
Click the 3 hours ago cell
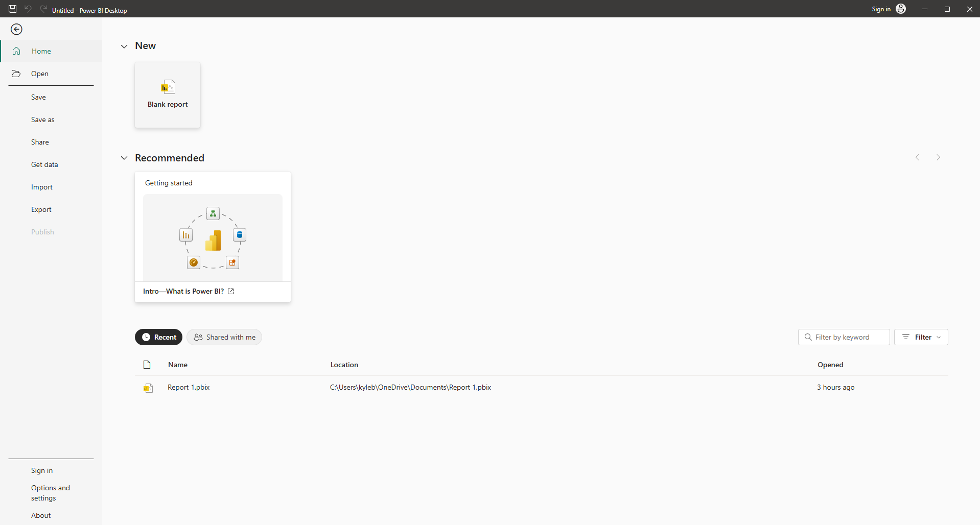836,387
